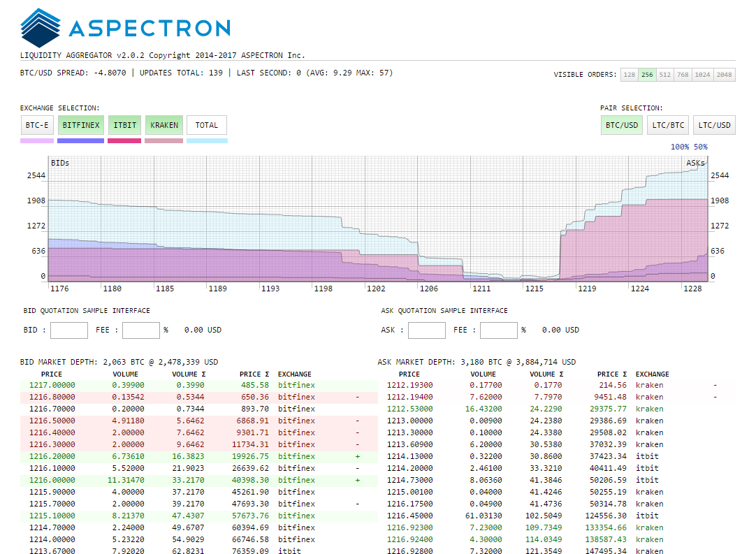
Task: Click the color bar under BITFINEX
Action: point(80,141)
